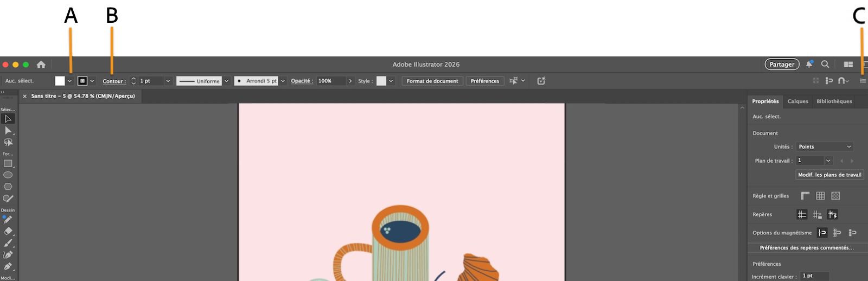Screen dimensions: 868x281
Task: Click the align to artboard icon in control bar
Action: (x=829, y=81)
